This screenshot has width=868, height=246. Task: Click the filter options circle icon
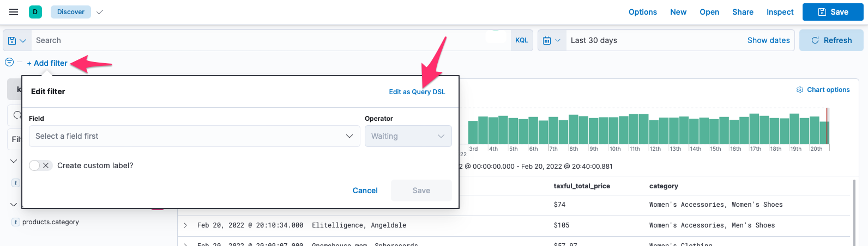[x=9, y=63]
